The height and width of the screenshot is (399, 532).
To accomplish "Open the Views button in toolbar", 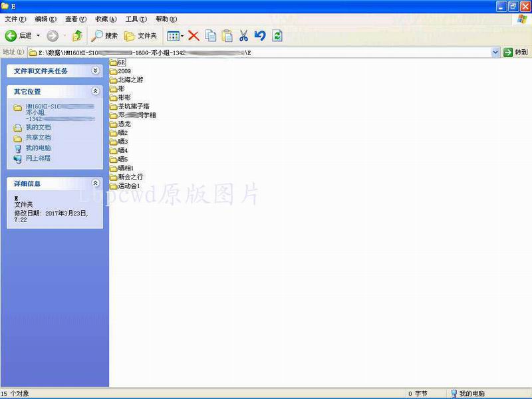I will 173,36.
